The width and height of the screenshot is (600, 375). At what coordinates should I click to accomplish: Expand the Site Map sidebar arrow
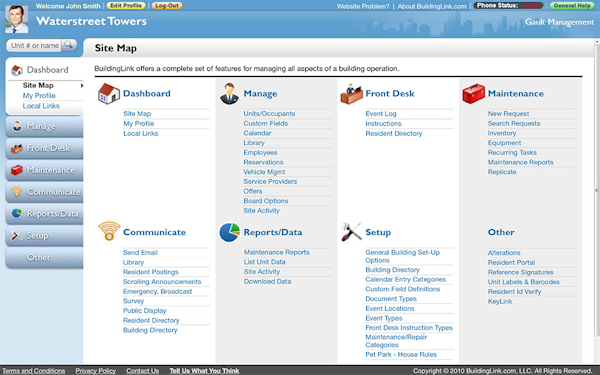click(x=82, y=86)
